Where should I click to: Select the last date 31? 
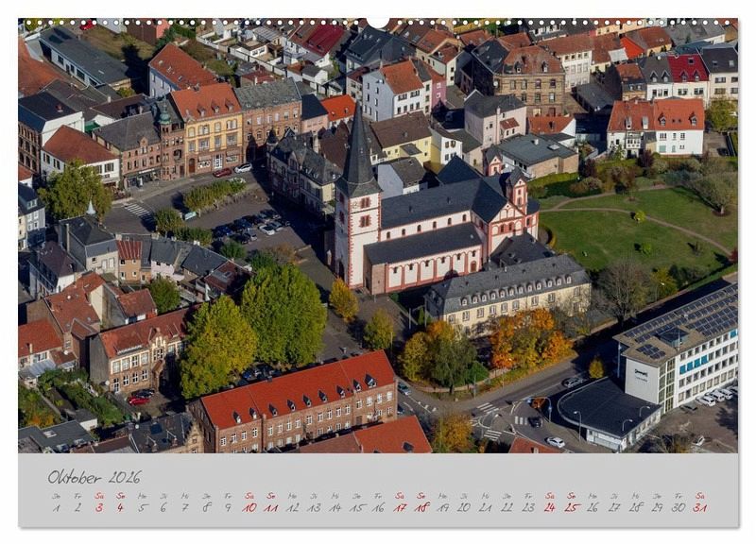pos(699,507)
